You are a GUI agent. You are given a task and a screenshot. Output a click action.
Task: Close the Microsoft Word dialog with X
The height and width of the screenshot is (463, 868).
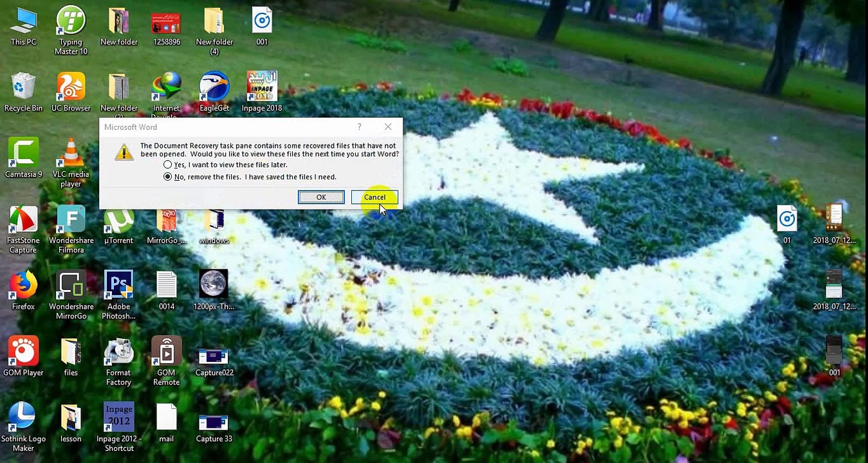pos(388,127)
